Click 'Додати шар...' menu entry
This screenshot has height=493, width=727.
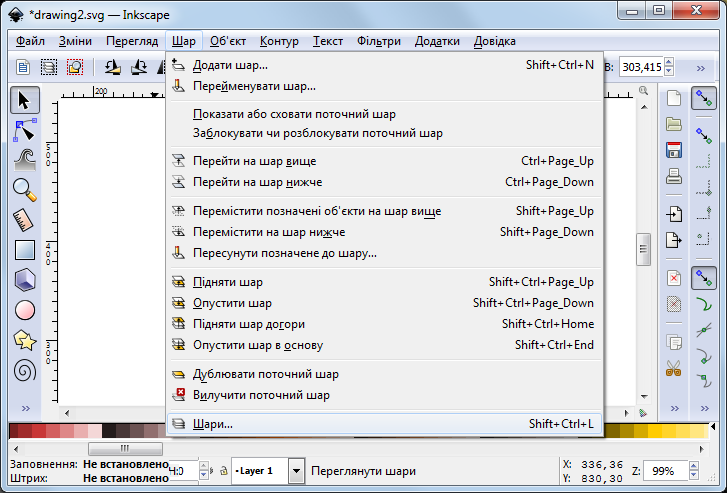230,65
